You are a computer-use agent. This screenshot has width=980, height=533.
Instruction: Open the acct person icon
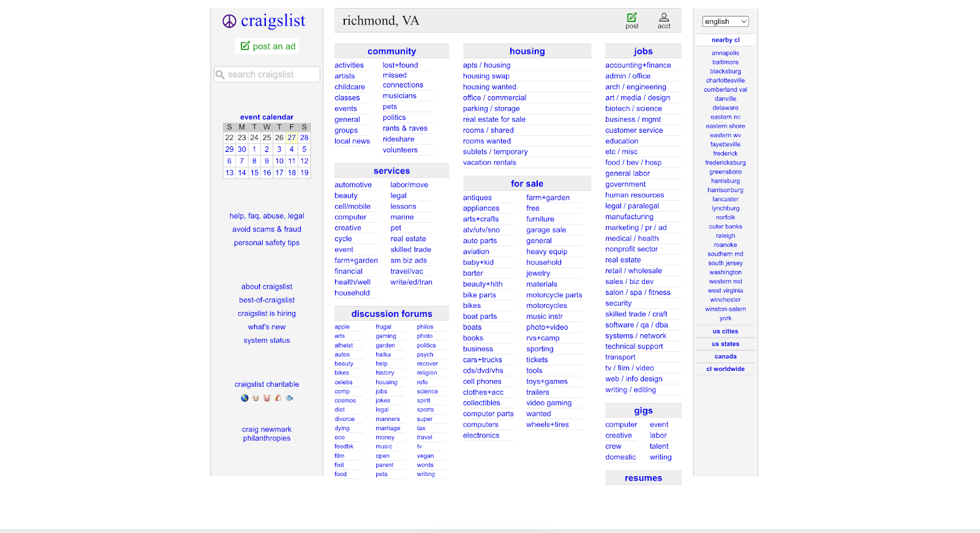664,17
